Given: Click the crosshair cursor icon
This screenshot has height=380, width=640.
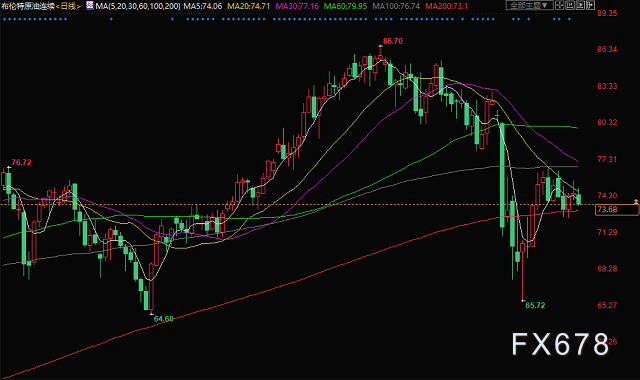Looking at the screenshot, I should click(x=560, y=5).
